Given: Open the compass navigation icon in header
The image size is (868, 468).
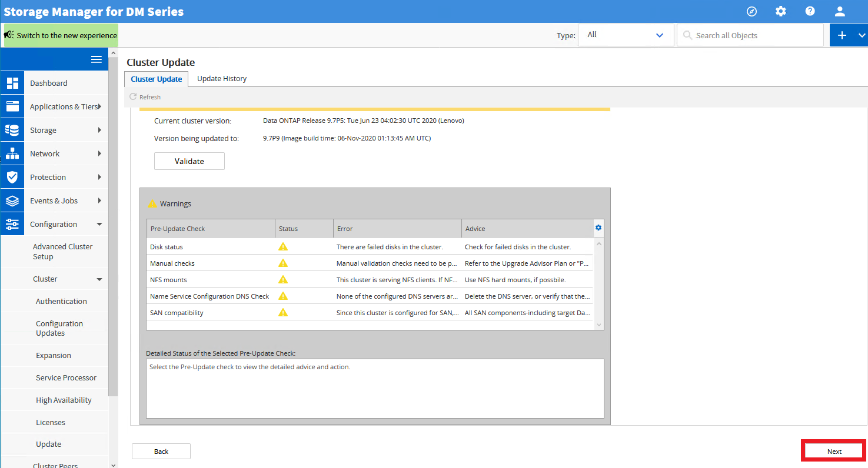Looking at the screenshot, I should [751, 11].
